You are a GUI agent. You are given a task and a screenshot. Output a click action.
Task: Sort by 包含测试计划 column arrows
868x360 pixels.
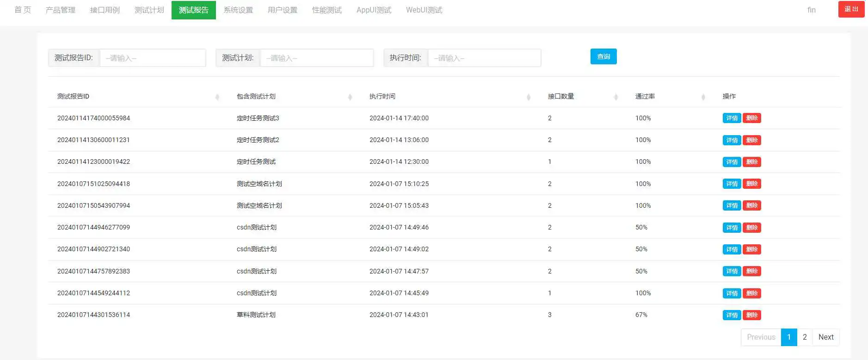350,97
